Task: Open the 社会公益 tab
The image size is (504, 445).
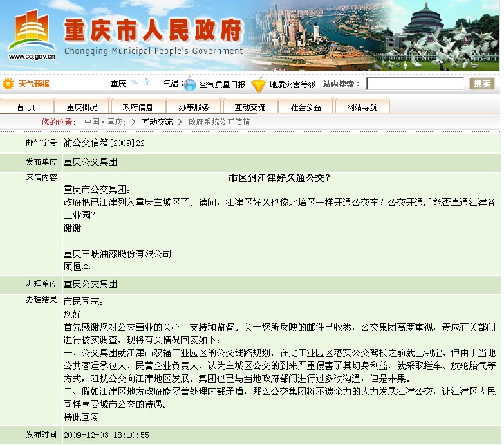Action: click(x=306, y=106)
